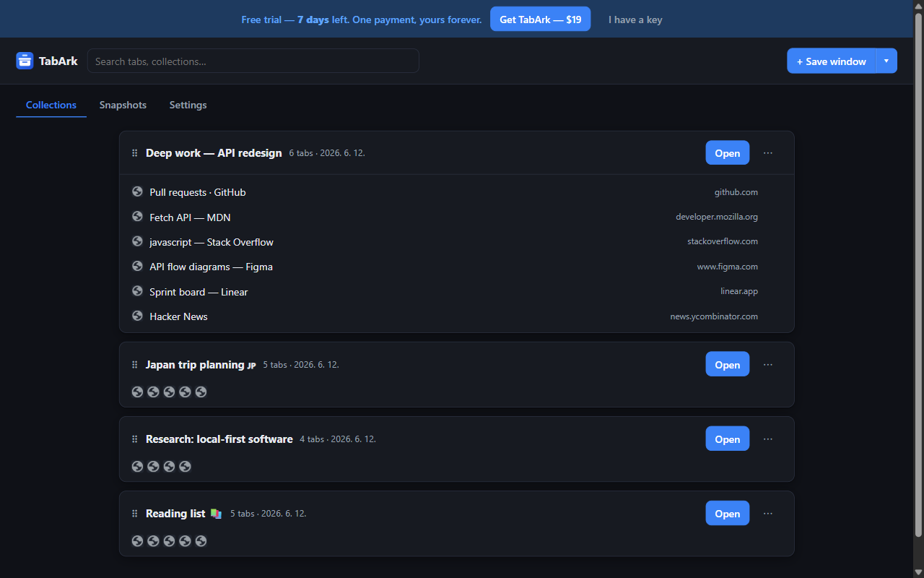Click drag handle of Research: local-first software
The width and height of the screenshot is (924, 578).
point(134,439)
